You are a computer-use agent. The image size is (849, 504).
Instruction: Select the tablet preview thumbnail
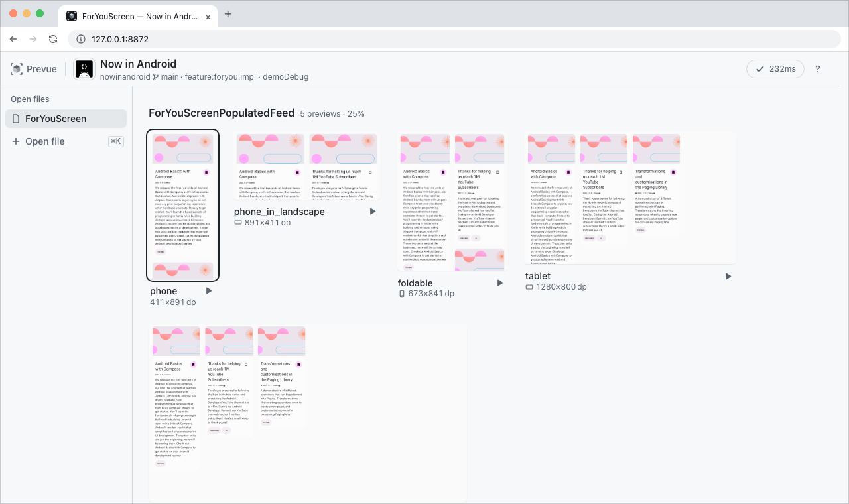(x=630, y=198)
